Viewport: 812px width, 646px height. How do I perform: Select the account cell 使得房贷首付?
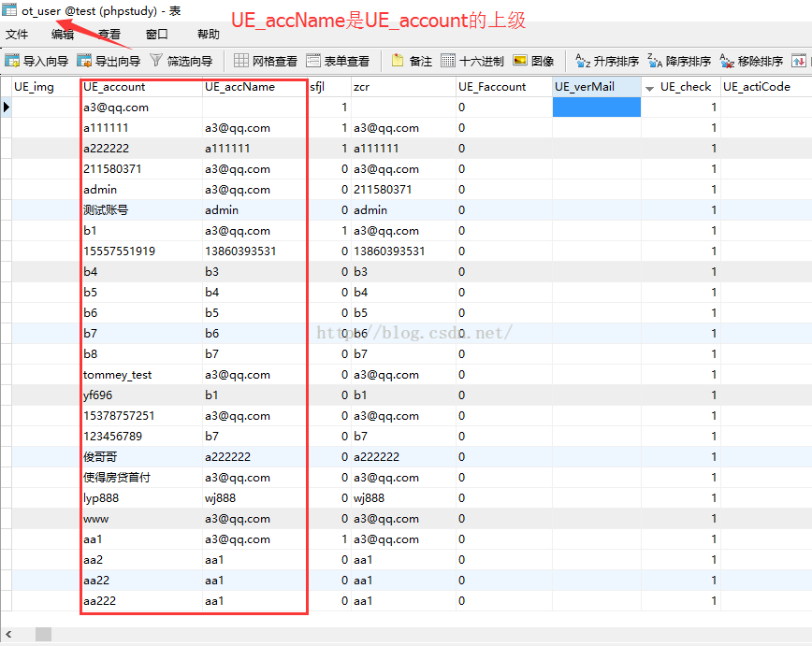tap(141, 477)
